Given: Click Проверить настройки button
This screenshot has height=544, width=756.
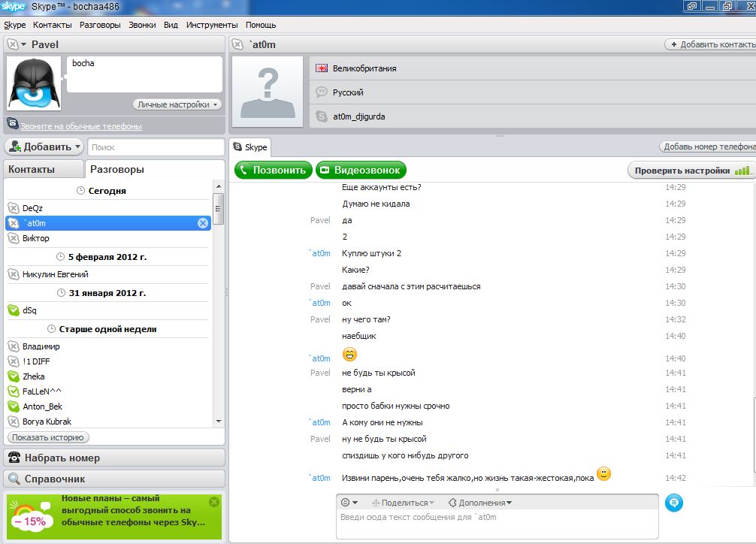Looking at the screenshot, I should point(691,171).
